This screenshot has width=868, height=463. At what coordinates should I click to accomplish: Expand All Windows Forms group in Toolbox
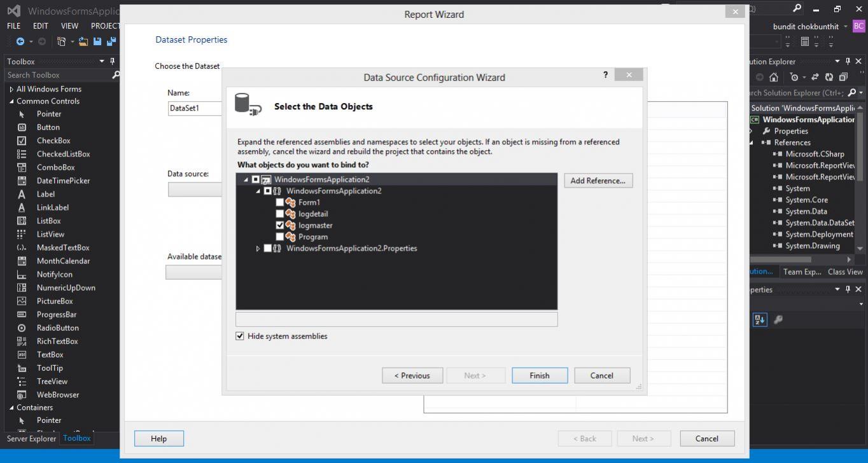11,89
